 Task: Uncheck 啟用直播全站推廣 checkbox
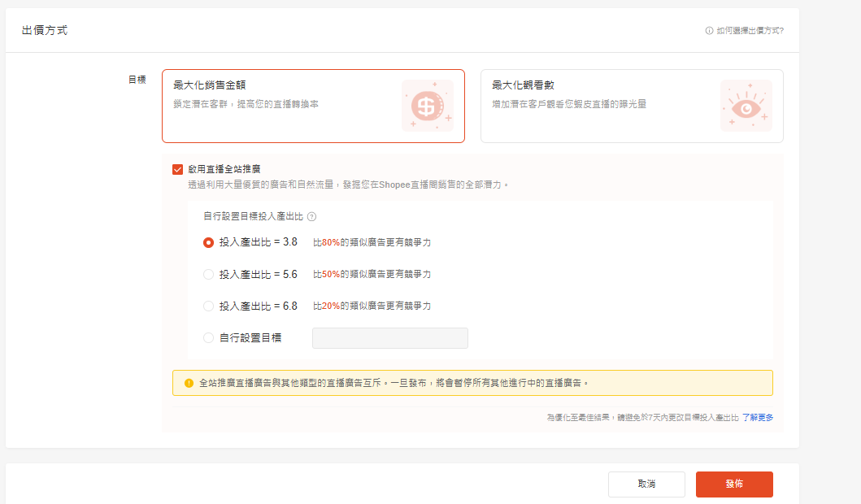click(x=177, y=170)
